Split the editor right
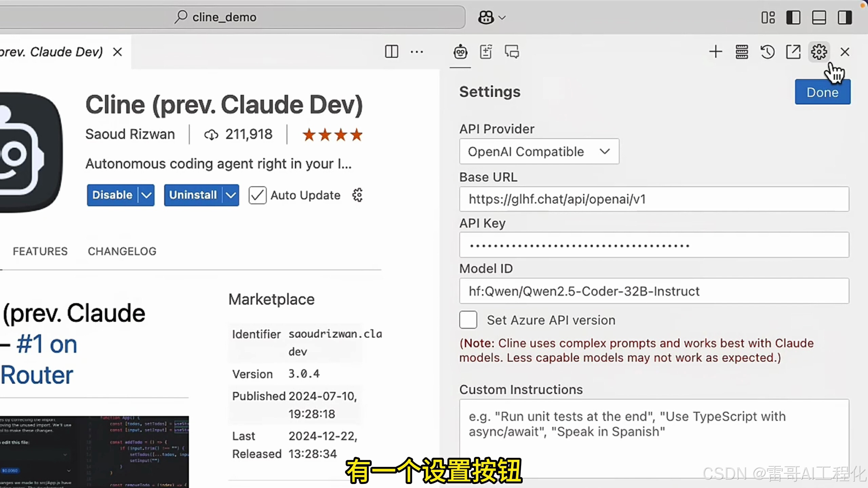Screen dimensions: 868x488 click(391, 52)
